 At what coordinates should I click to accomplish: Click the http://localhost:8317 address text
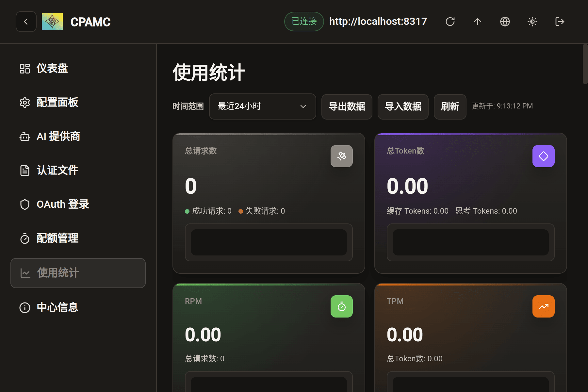378,22
